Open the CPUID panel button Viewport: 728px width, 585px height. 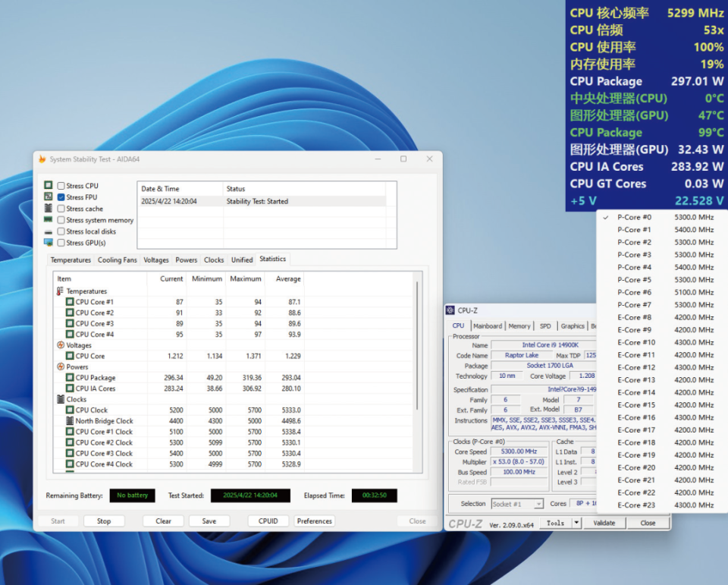click(268, 521)
